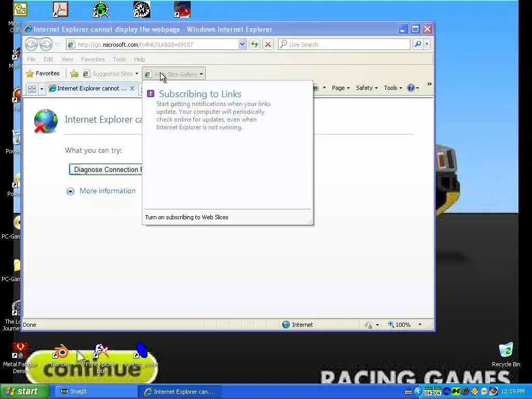Viewport: 532px width, 399px height.
Task: Click inside the Live Search box
Action: 344,45
